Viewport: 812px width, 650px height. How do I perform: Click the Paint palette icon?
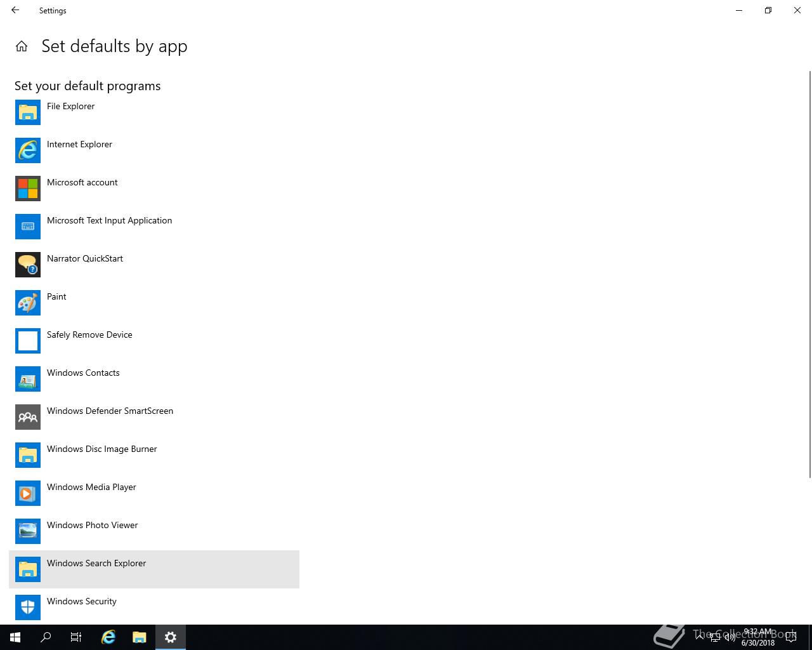[x=28, y=303]
